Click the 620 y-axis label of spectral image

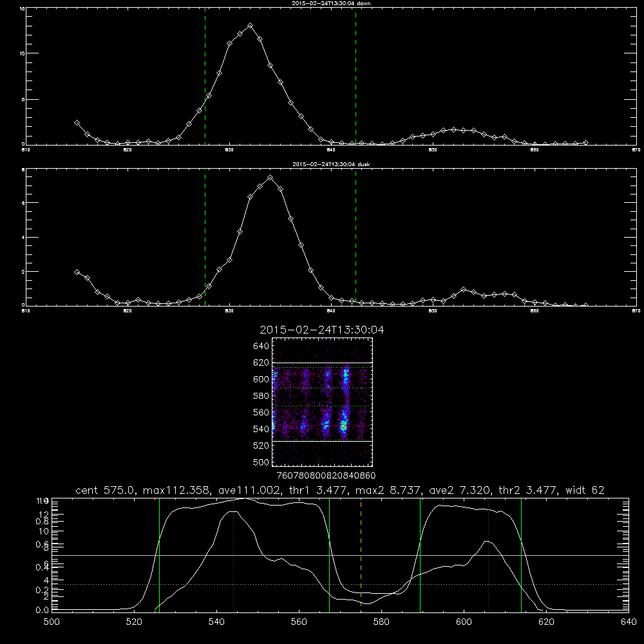pos(261,363)
